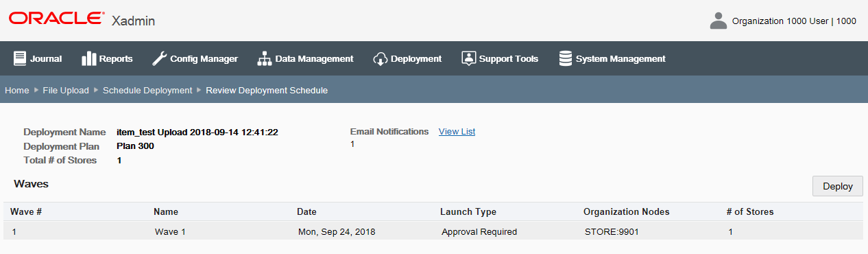Open the Config Manager menu

point(195,58)
